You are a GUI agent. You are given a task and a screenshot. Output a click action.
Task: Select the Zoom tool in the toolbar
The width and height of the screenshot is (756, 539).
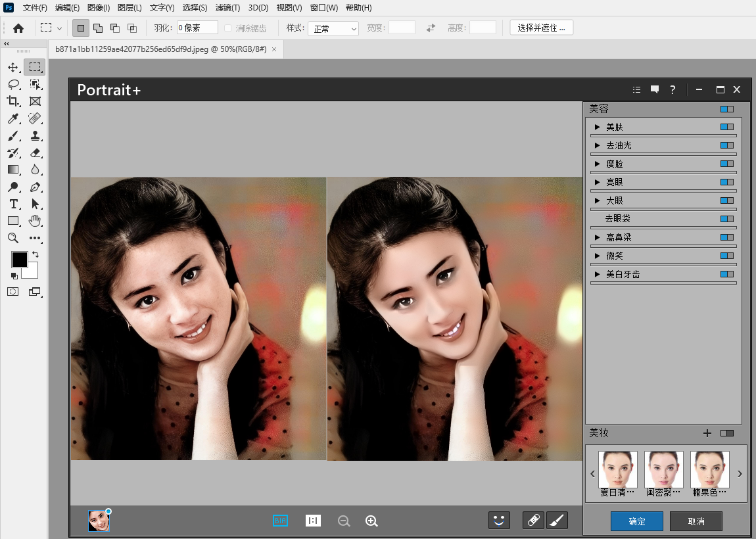click(x=13, y=237)
